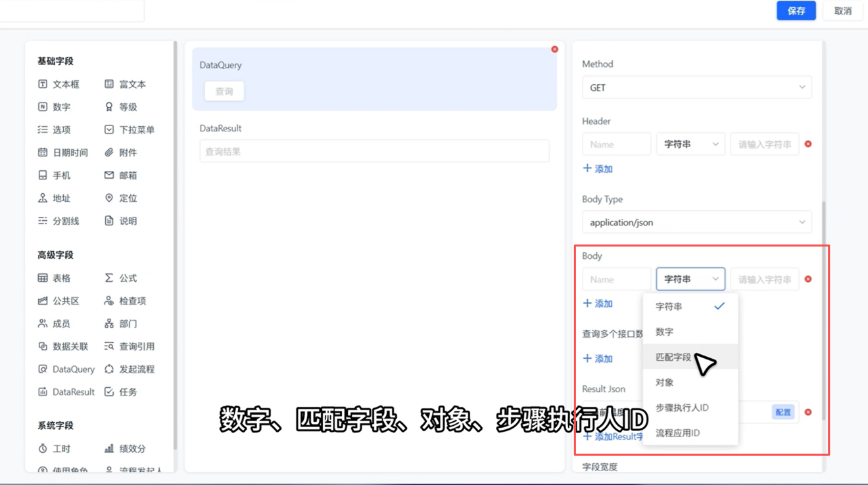
Task: Add the 分割线 divider field
Action: 59,221
